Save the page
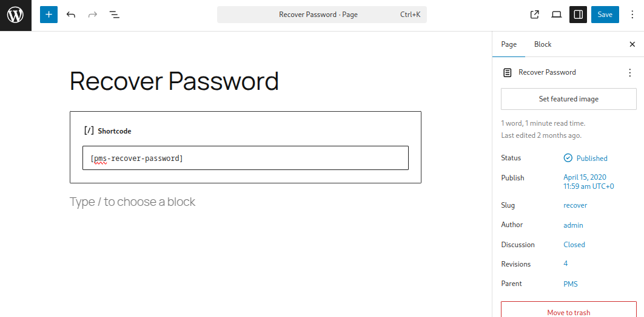644x317 pixels. (x=605, y=15)
